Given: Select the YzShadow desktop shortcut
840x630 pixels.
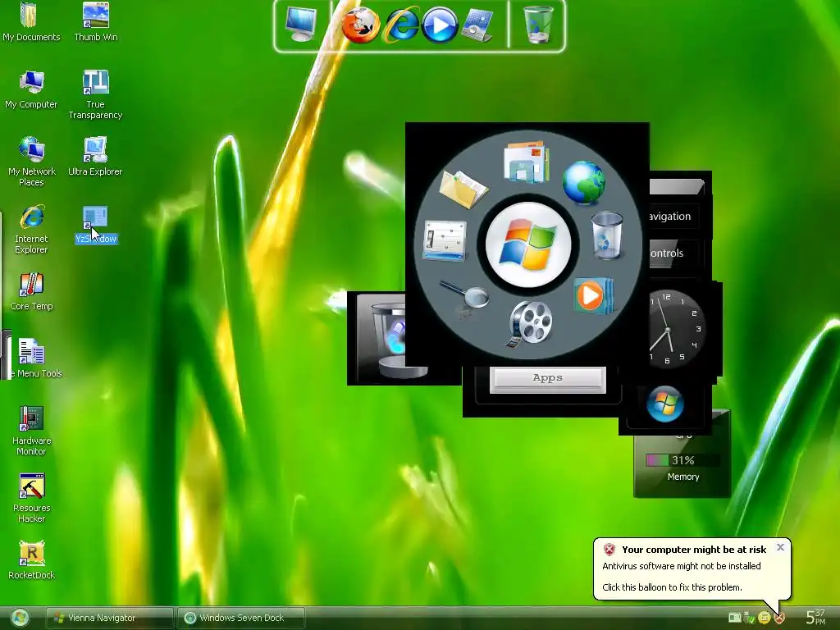Looking at the screenshot, I should [96, 225].
